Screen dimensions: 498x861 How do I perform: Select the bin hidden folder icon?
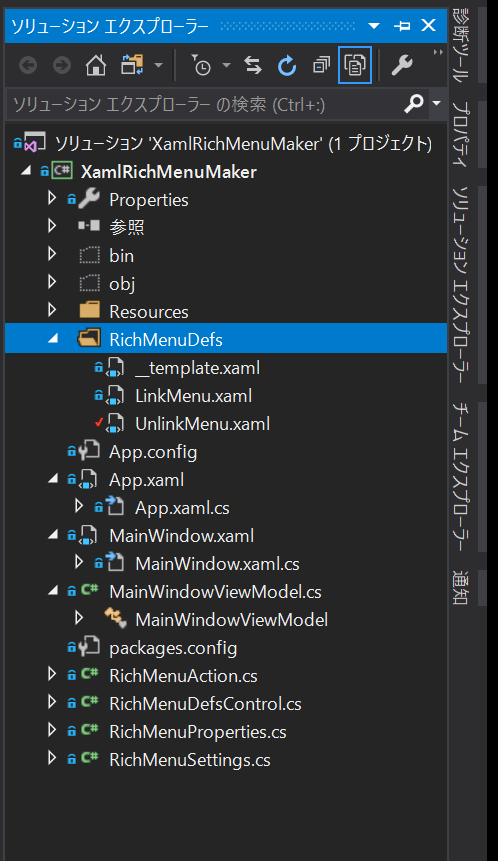click(89, 255)
